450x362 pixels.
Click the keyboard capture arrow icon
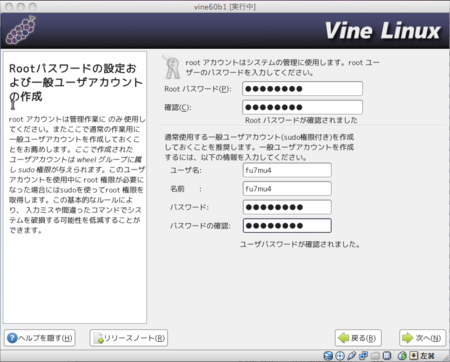tap(414, 356)
